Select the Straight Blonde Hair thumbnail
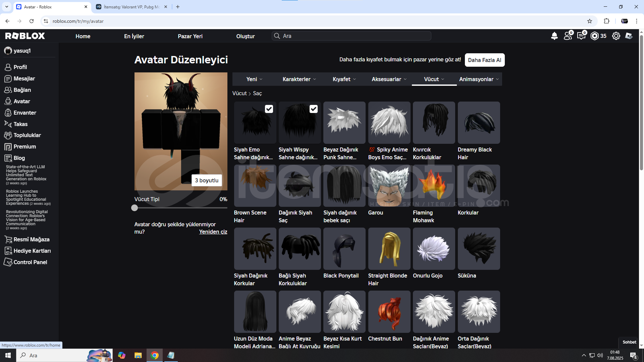 coord(389,249)
